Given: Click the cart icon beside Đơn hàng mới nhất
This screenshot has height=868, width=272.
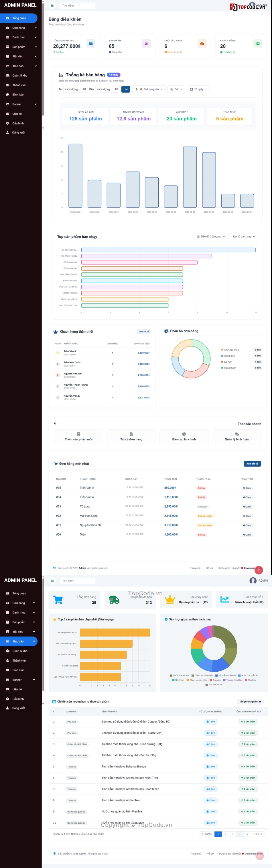Looking at the screenshot, I should pos(56,464).
